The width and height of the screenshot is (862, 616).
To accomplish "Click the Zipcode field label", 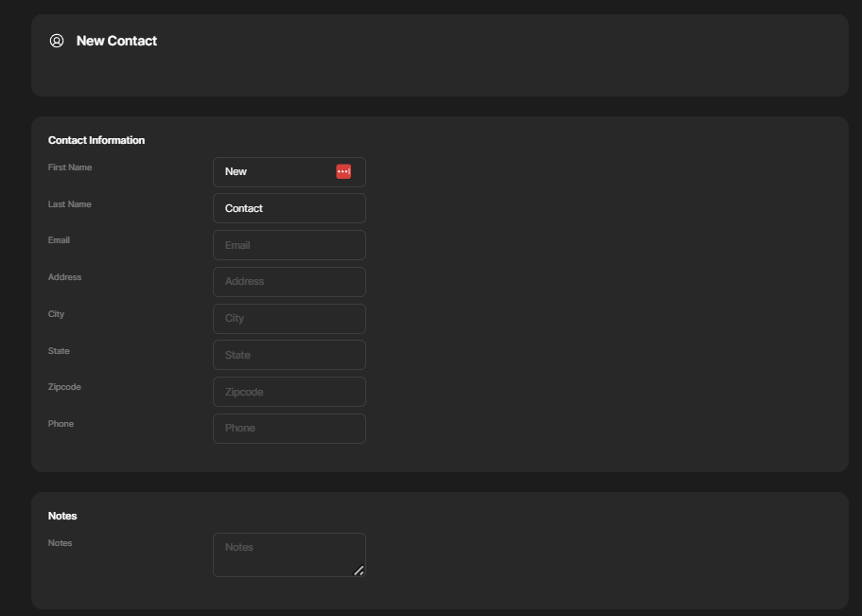I will click(x=64, y=387).
